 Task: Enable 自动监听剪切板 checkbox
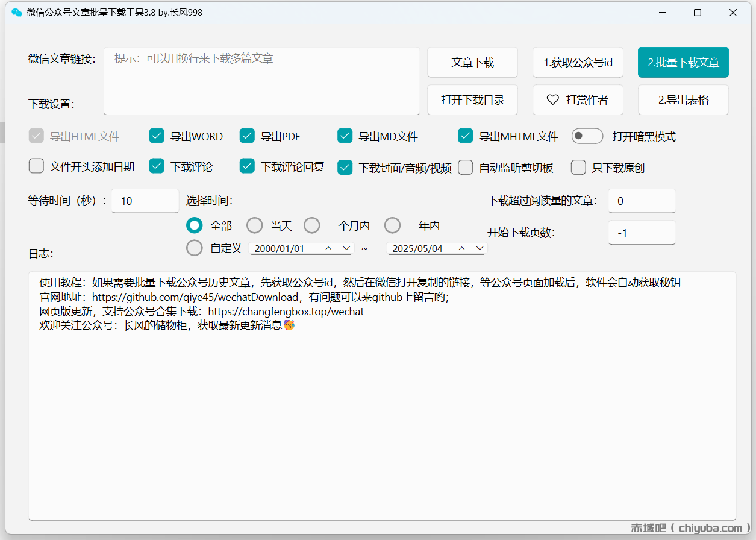click(x=466, y=167)
